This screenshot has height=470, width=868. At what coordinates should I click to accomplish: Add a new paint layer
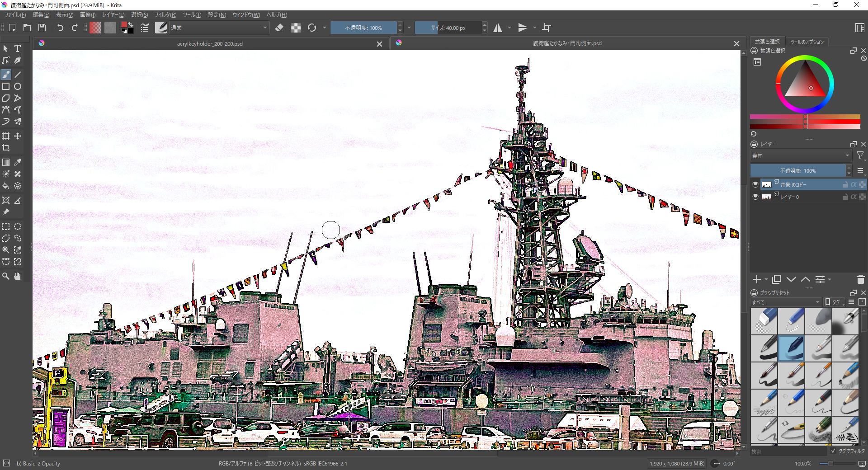pyautogui.click(x=757, y=279)
